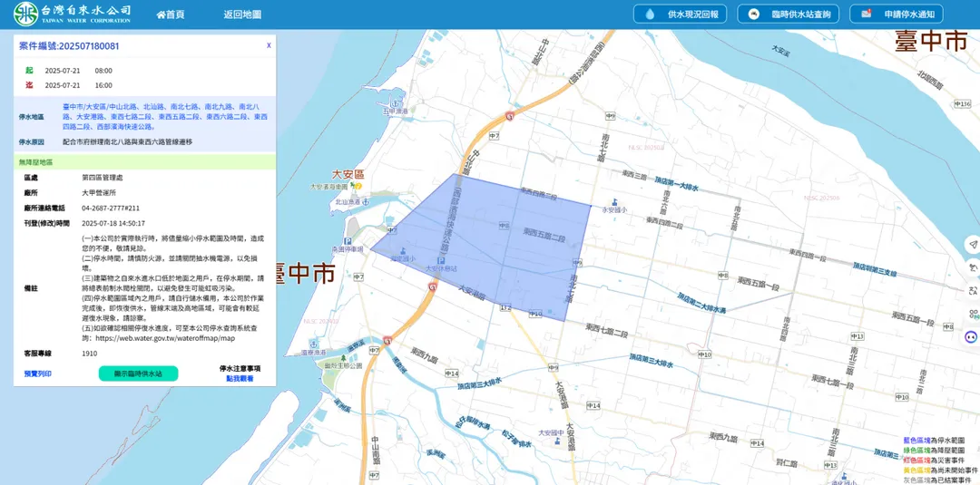This screenshot has width=980, height=485.
Task: Open 申請停水通知 outage notification signup
Action: tap(897, 15)
